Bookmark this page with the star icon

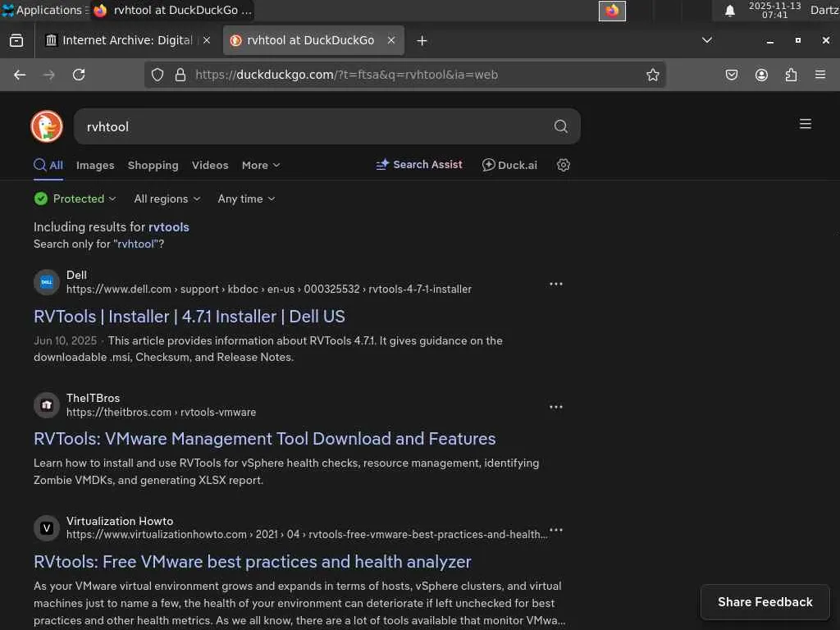click(652, 75)
